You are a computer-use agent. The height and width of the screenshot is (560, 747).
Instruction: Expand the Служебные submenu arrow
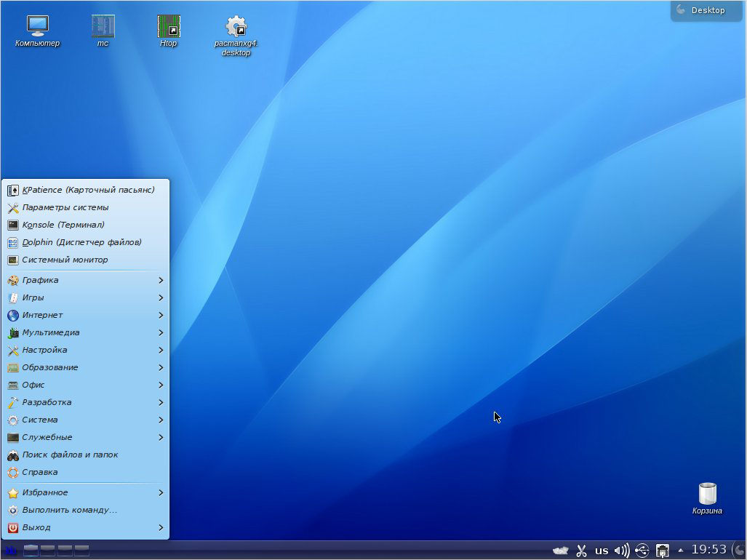(161, 437)
